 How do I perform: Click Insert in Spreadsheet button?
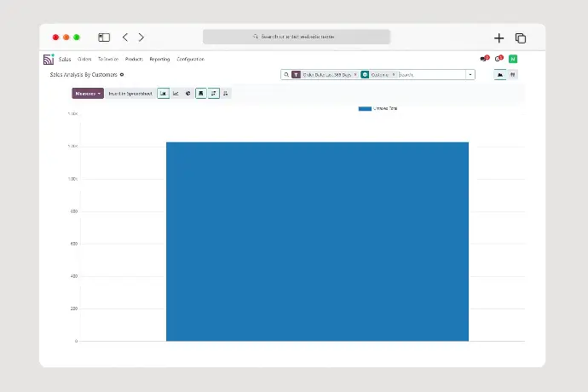point(130,94)
